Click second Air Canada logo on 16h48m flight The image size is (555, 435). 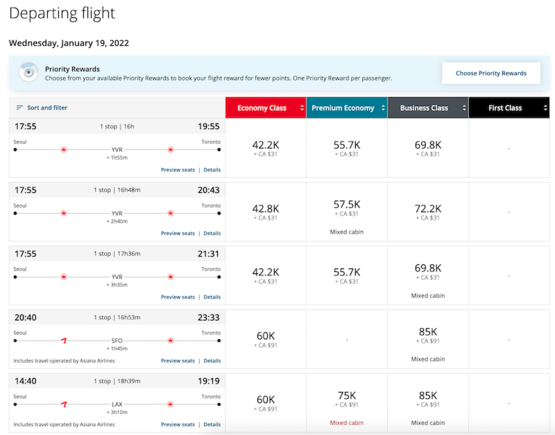click(x=170, y=213)
